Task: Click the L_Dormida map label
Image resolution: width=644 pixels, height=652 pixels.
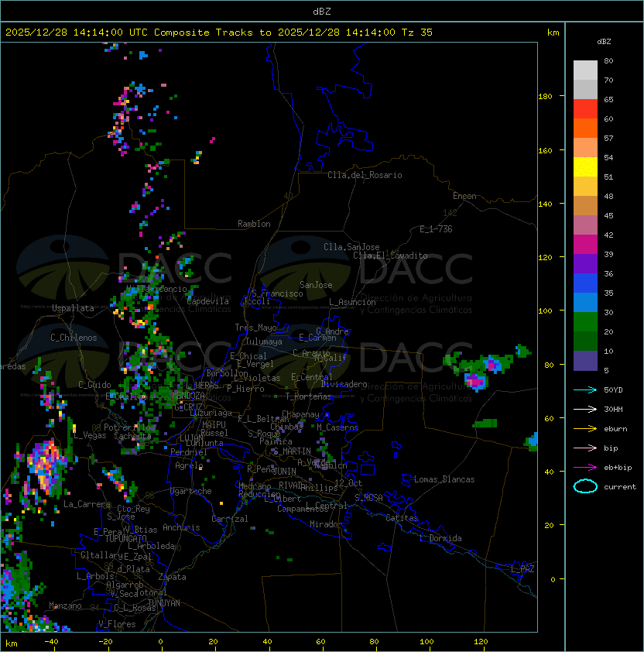Action: 440,538
